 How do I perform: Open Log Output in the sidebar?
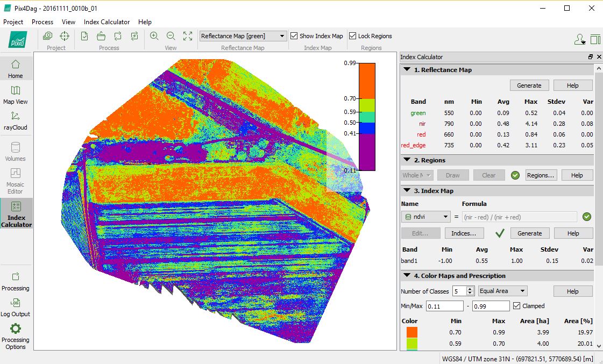[16, 307]
